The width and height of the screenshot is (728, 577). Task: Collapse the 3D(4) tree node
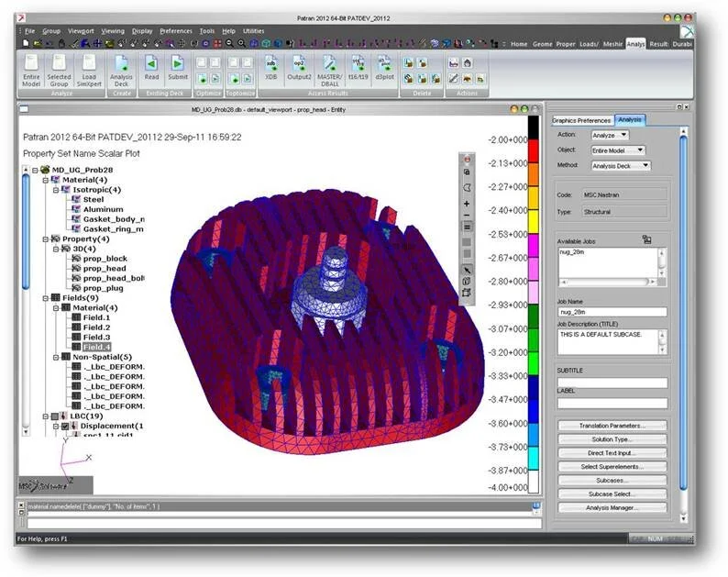tap(56, 249)
